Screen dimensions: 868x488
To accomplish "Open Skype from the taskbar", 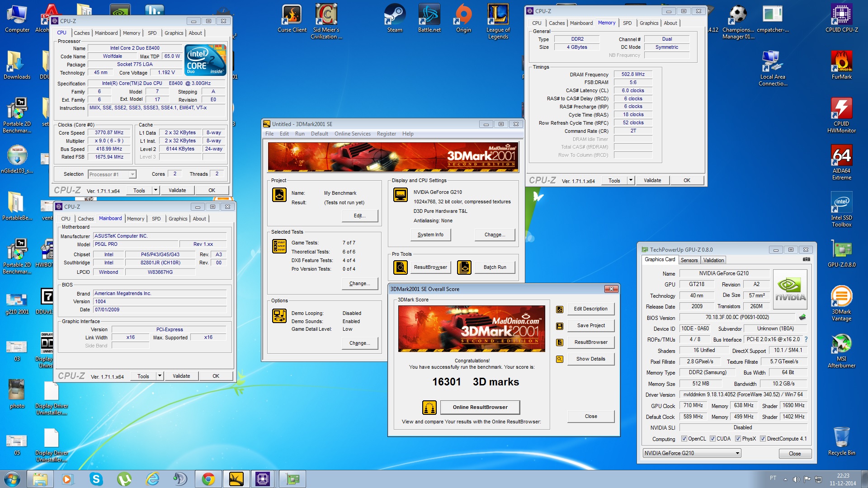I will [96, 479].
